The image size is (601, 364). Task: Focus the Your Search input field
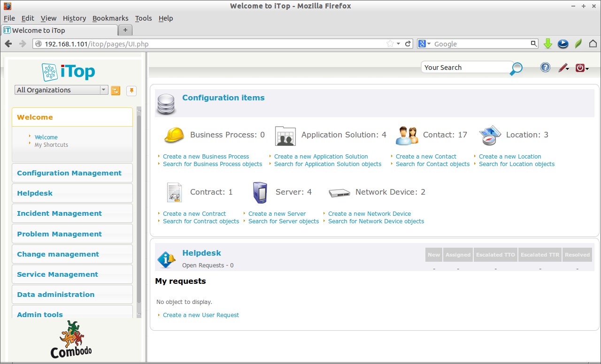465,68
